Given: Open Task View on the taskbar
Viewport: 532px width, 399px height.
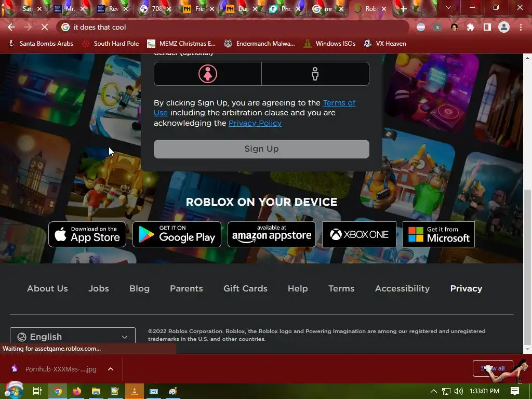Looking at the screenshot, I should (37, 391).
